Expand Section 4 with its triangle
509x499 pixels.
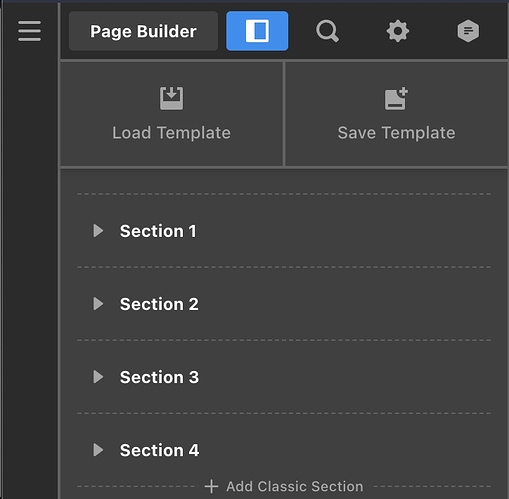click(x=98, y=450)
